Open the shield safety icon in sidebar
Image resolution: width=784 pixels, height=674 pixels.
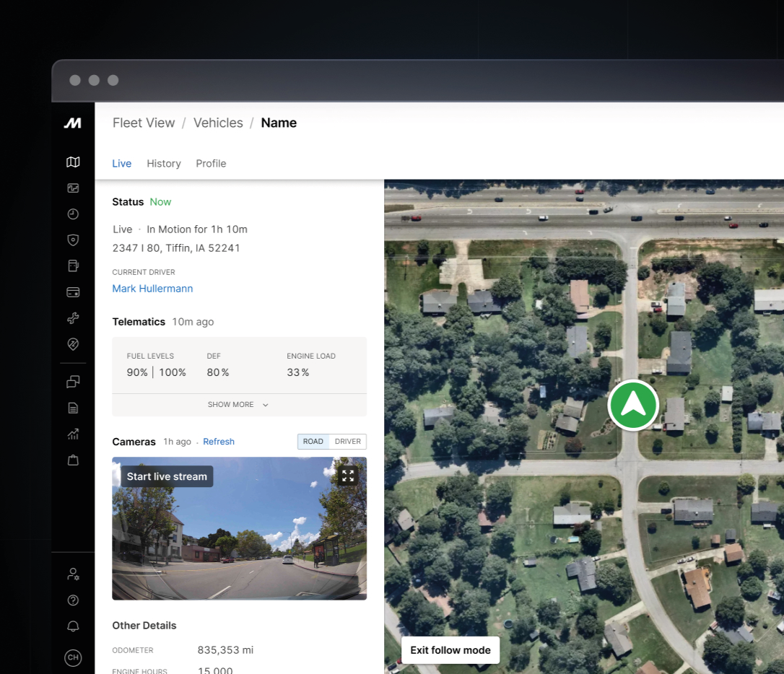click(x=73, y=240)
